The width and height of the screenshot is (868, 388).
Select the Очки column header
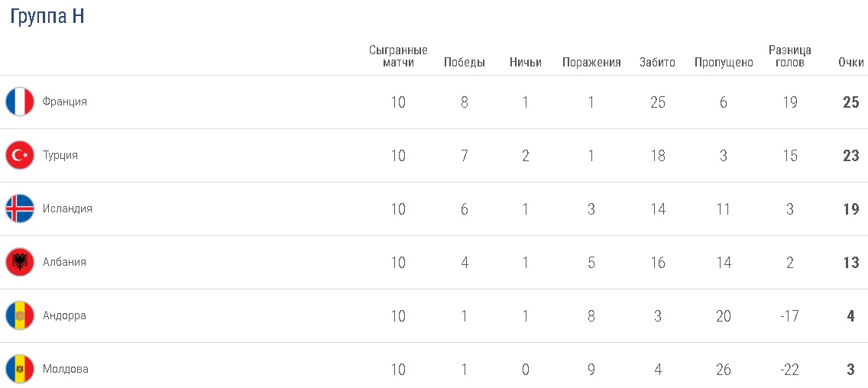point(850,63)
